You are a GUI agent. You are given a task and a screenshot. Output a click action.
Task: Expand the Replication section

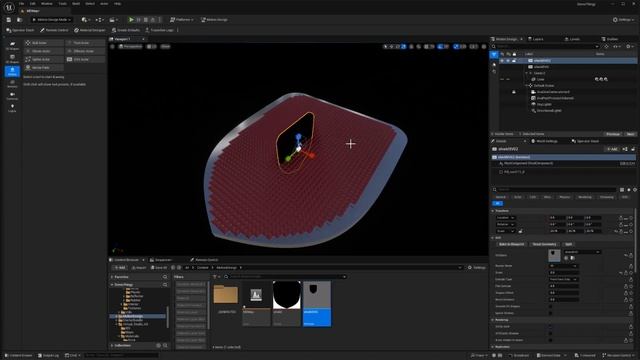493,347
